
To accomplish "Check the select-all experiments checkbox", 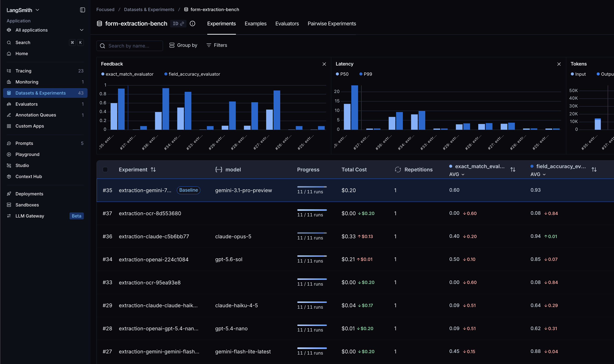I will pyautogui.click(x=105, y=170).
